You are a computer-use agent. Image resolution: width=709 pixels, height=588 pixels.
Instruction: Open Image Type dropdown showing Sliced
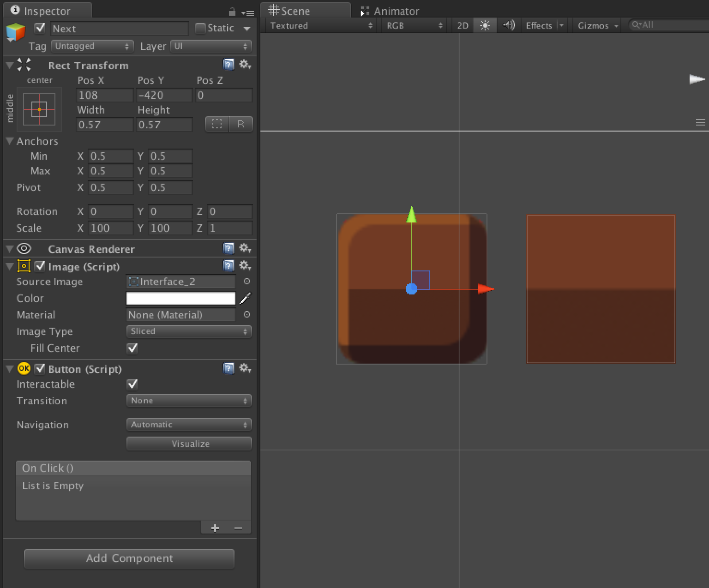[189, 331]
